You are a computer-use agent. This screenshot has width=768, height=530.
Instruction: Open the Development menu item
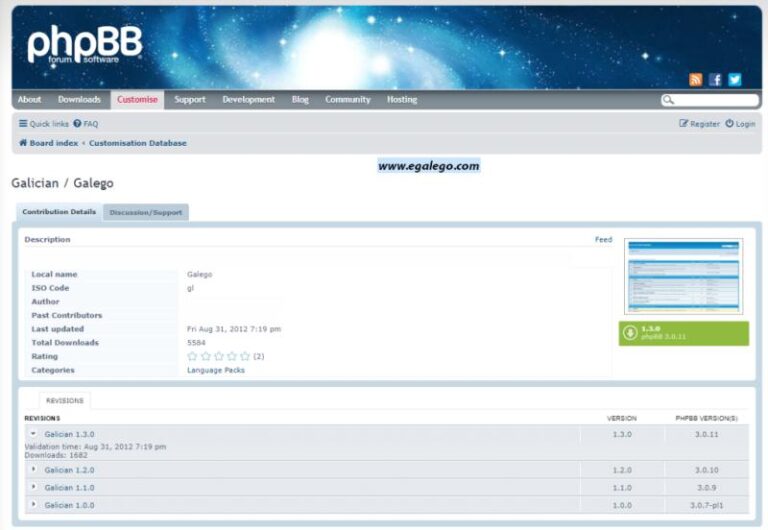249,99
